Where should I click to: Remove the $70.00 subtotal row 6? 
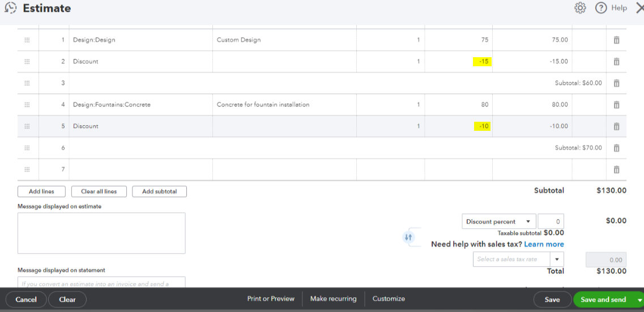(616, 148)
